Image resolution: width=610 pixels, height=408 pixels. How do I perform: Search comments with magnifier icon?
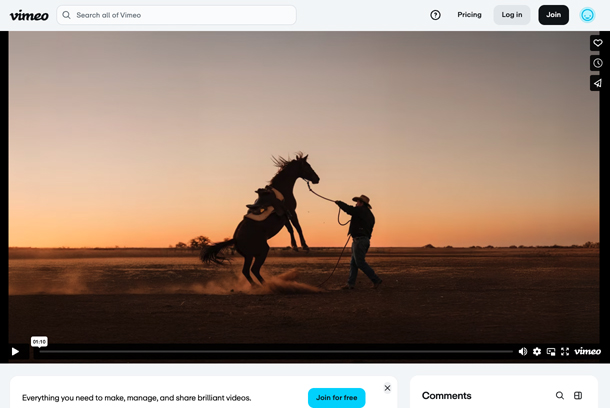pyautogui.click(x=559, y=396)
